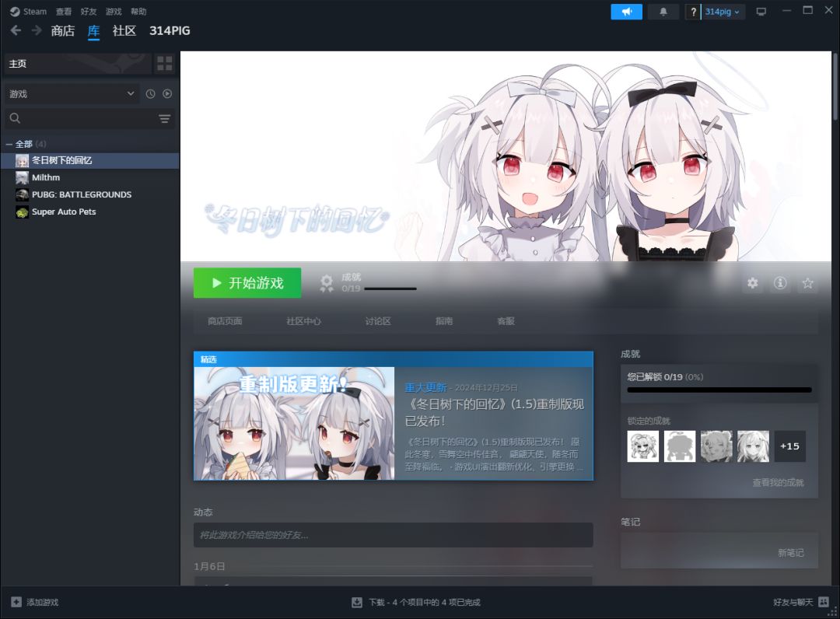
Task: Click the achievements gear badge icon
Action: tap(326, 283)
